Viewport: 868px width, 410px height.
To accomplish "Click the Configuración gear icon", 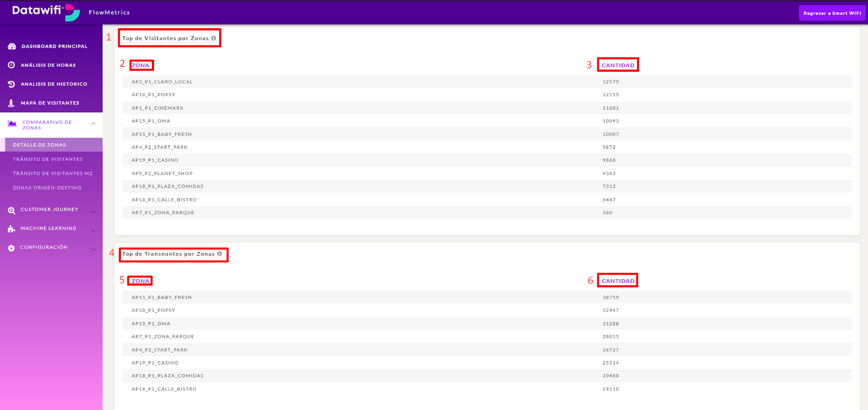I will 11,248.
